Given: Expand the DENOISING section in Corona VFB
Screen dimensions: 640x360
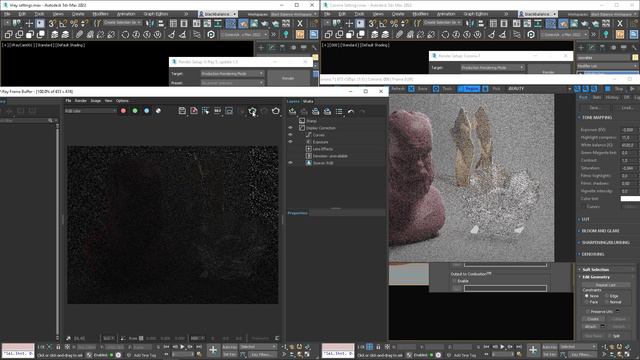Looking at the screenshot, I should [x=593, y=254].
